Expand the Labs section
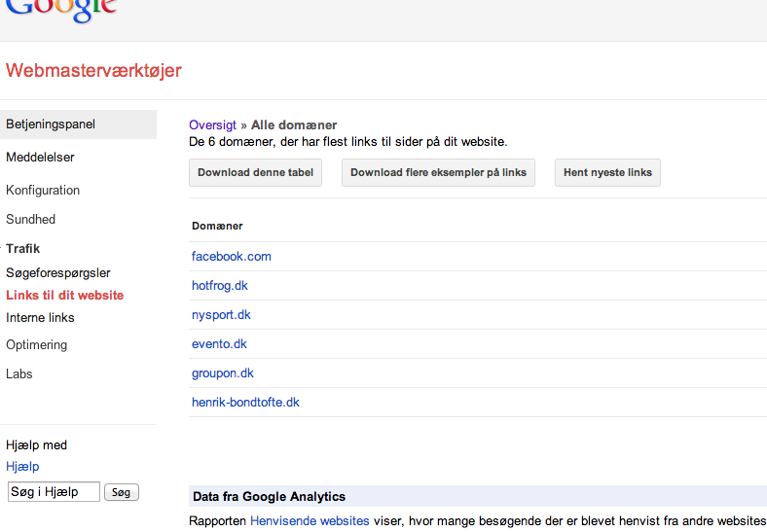 (19, 374)
